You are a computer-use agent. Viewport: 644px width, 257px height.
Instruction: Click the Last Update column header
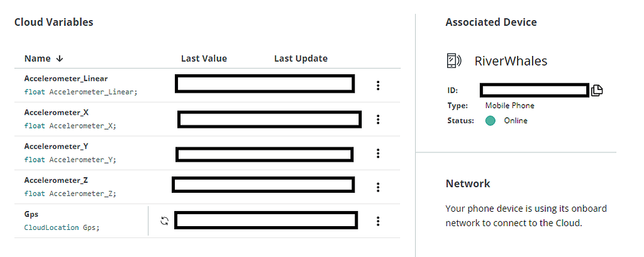tap(301, 59)
